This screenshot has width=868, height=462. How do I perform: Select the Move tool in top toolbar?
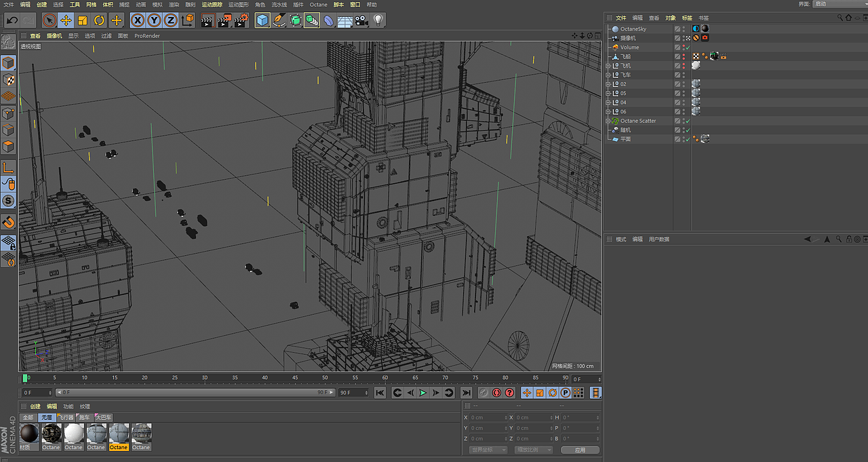click(x=66, y=20)
